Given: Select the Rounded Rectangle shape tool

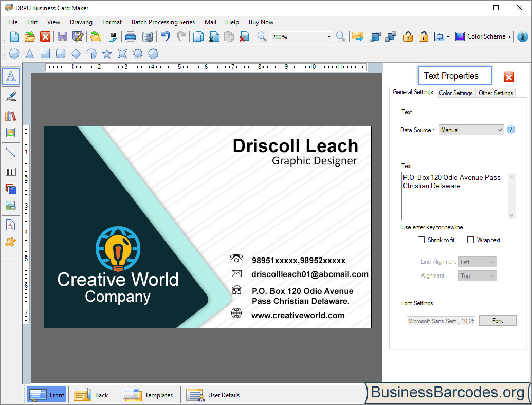Looking at the screenshot, I should point(60,53).
